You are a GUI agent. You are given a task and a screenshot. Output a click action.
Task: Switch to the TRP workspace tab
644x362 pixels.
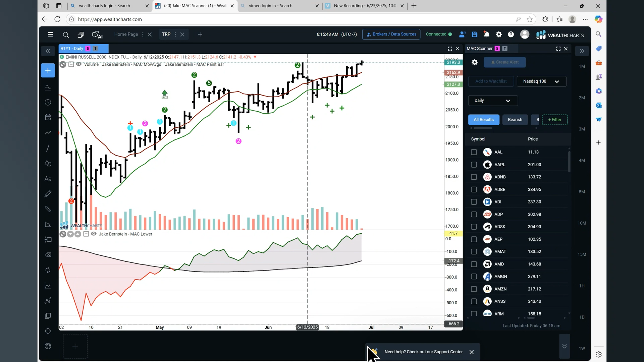[x=166, y=34]
